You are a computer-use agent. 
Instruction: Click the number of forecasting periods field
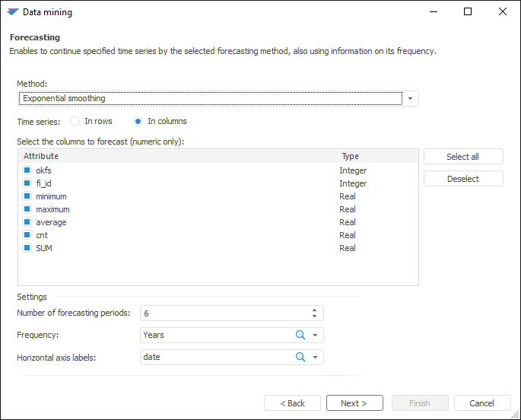(224, 313)
